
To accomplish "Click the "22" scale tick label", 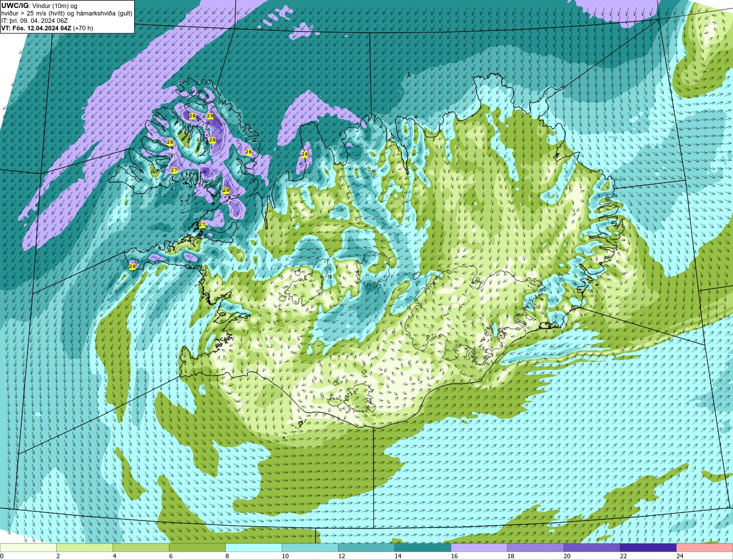I will 623,556.
